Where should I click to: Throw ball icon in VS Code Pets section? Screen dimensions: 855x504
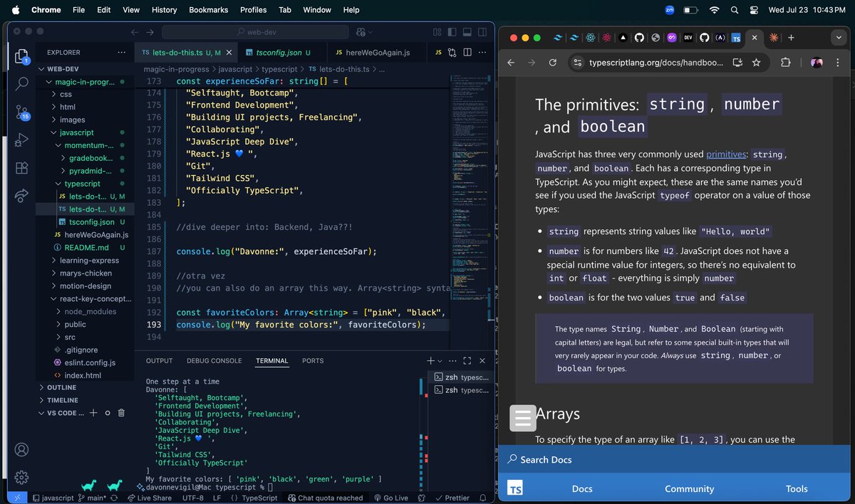tap(108, 413)
